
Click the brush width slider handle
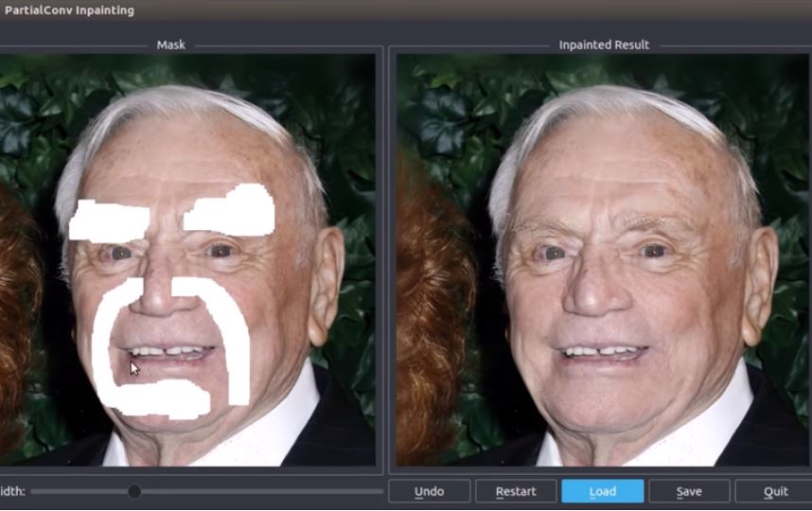[134, 491]
